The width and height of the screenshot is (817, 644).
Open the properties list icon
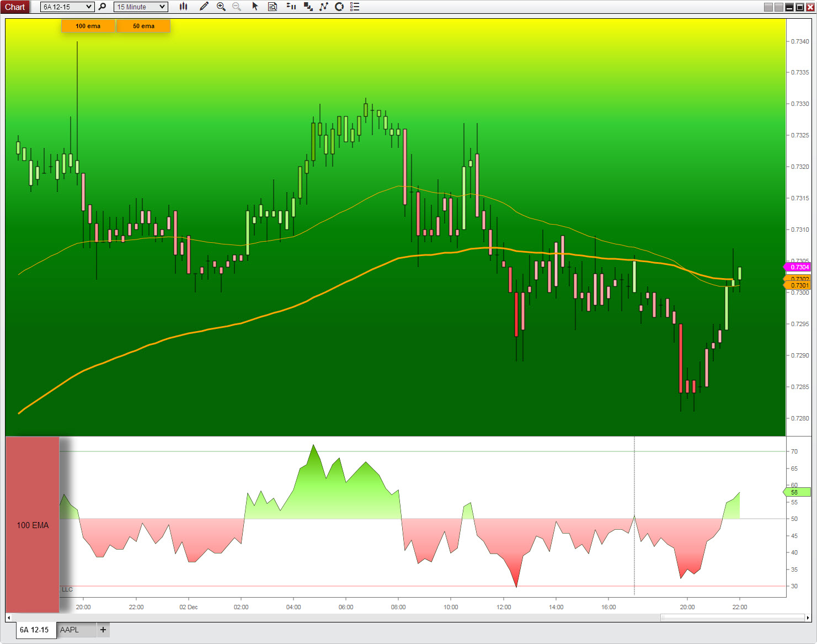click(355, 7)
